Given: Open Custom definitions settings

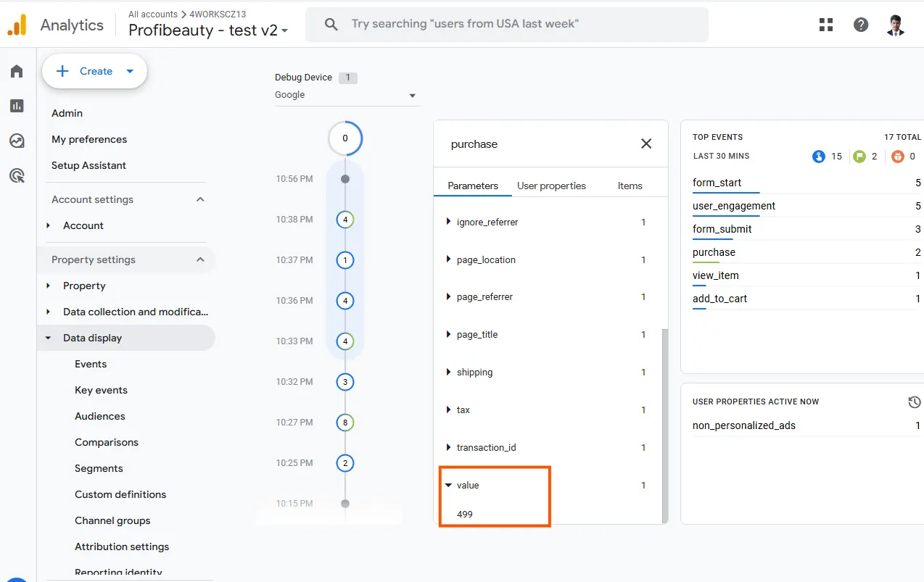Looking at the screenshot, I should pyautogui.click(x=120, y=494).
